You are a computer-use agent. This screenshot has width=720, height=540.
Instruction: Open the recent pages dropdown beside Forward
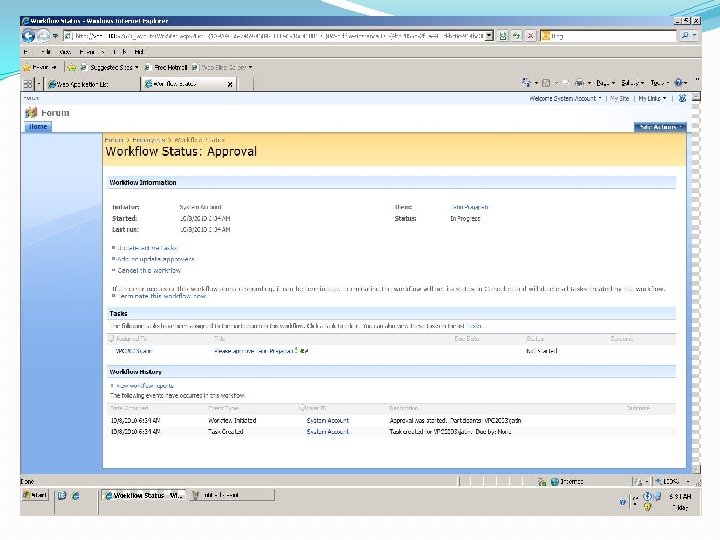coord(56,36)
